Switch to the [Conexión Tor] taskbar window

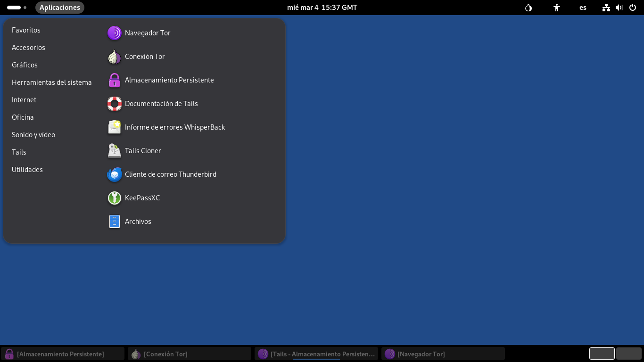pyautogui.click(x=189, y=354)
